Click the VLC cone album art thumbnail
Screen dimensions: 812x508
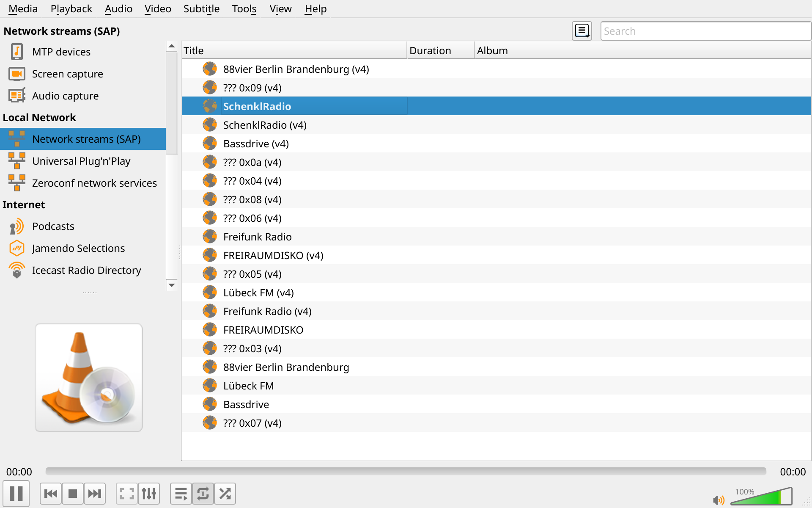click(x=89, y=378)
